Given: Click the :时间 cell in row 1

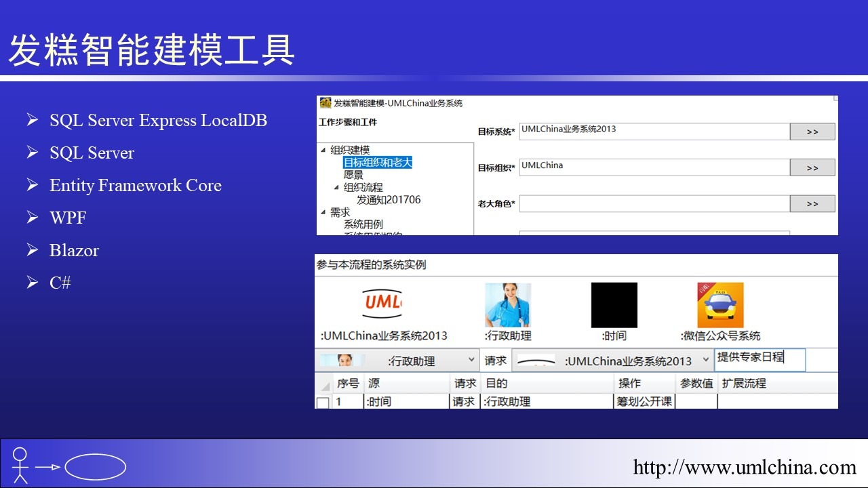Looking at the screenshot, I should [x=407, y=402].
